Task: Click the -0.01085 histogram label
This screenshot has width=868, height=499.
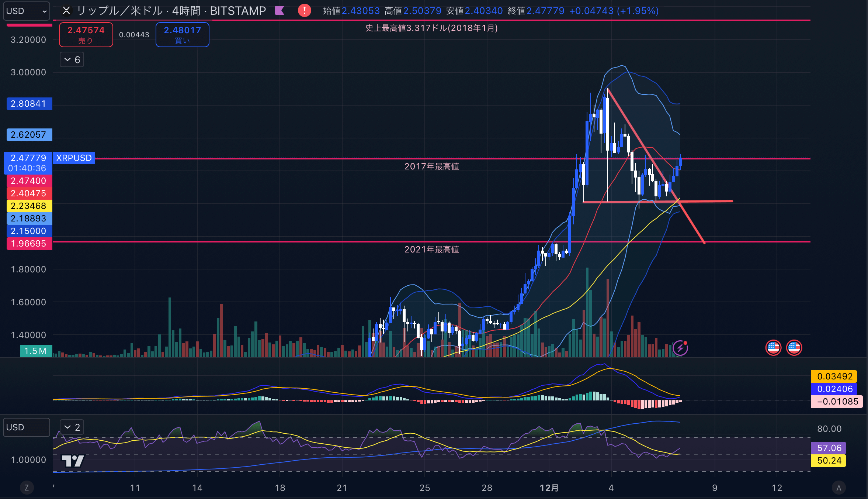Action: pyautogui.click(x=837, y=402)
